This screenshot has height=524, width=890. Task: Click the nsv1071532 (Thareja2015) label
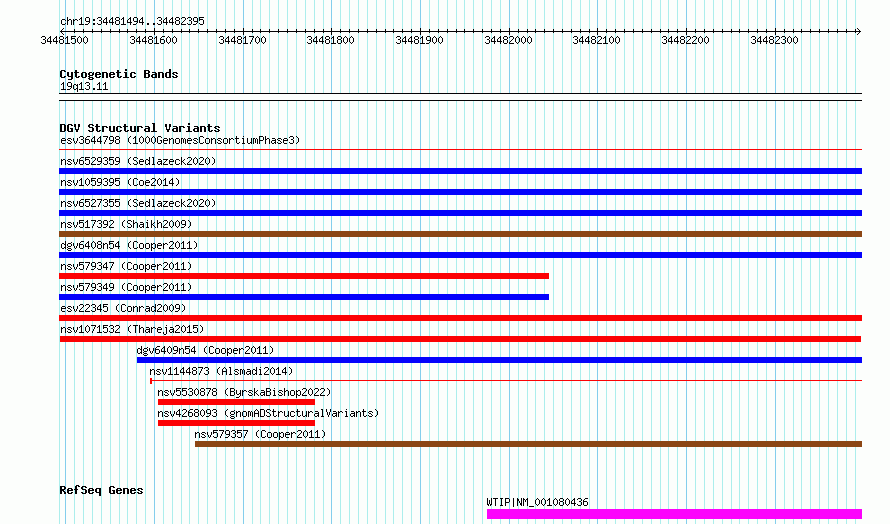132,329
